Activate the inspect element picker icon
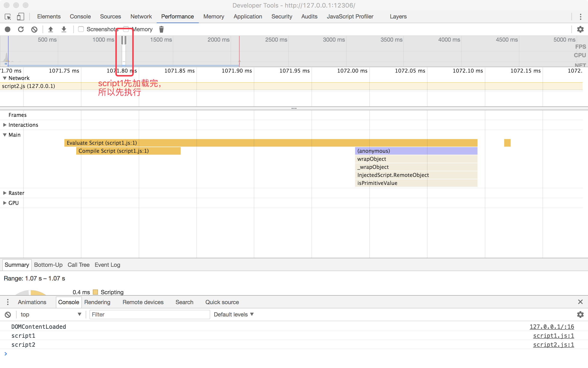 click(8, 17)
